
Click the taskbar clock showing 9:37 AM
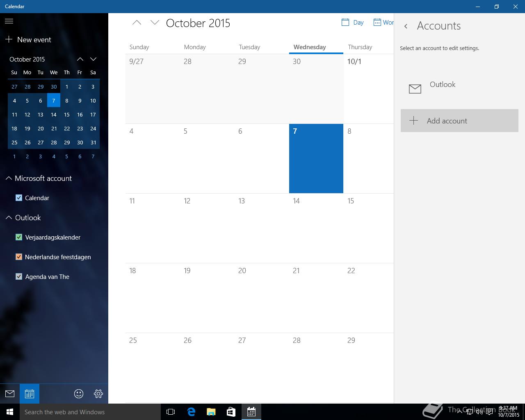pyautogui.click(x=509, y=412)
